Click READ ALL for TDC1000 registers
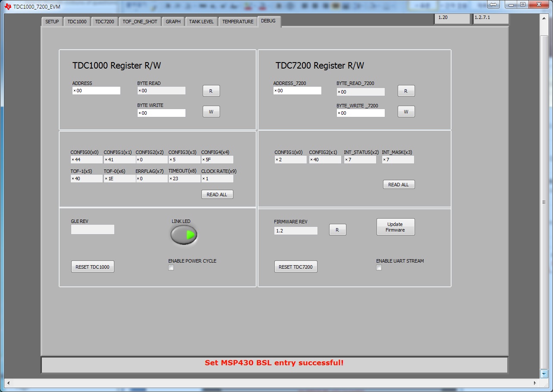 coord(217,194)
